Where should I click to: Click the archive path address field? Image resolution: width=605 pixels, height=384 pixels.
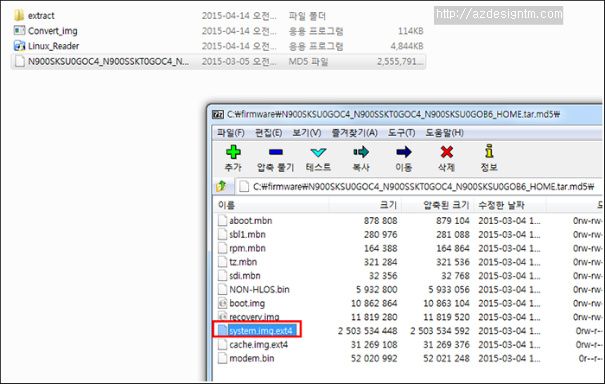click(418, 186)
